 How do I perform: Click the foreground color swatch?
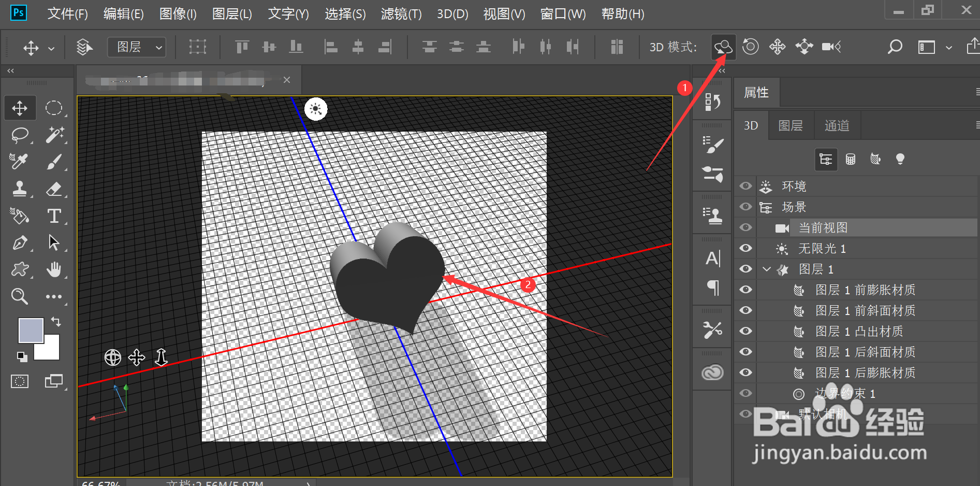[x=30, y=331]
